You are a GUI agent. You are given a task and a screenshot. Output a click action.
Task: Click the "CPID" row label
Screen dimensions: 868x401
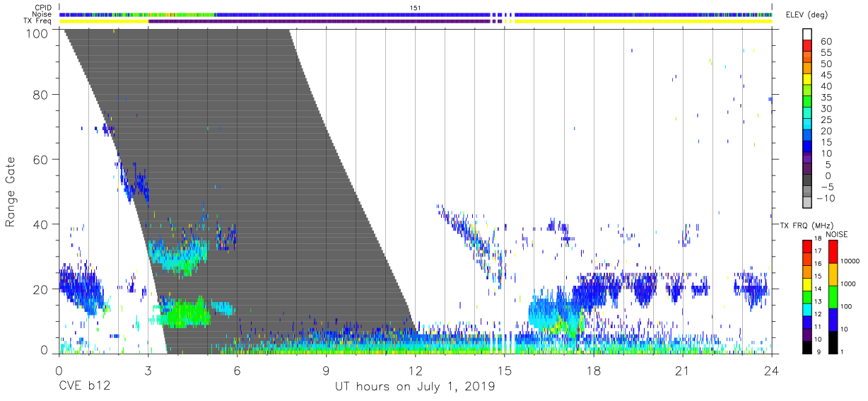(43, 8)
